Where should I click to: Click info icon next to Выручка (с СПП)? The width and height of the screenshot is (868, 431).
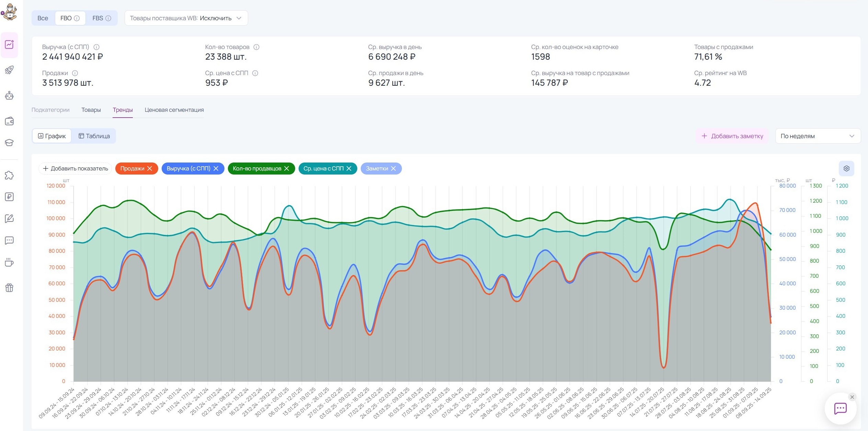(x=96, y=47)
